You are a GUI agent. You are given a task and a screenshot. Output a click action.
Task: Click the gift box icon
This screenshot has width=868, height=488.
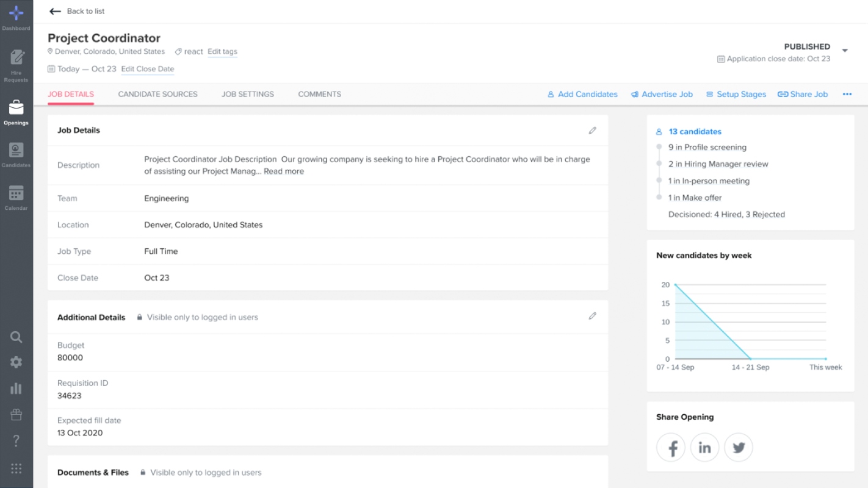(x=16, y=415)
